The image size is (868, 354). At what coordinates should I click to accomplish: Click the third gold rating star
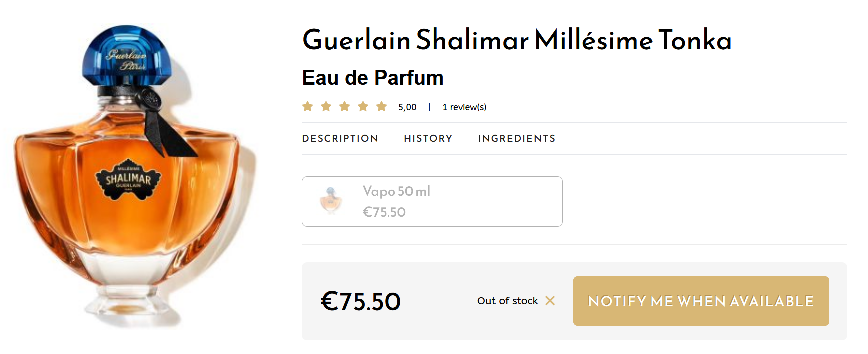click(x=345, y=106)
